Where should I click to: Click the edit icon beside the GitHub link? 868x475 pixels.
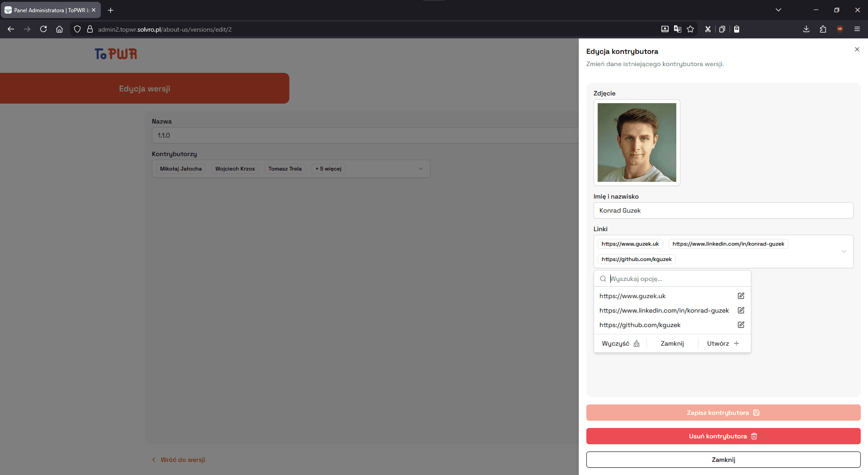coord(741,325)
